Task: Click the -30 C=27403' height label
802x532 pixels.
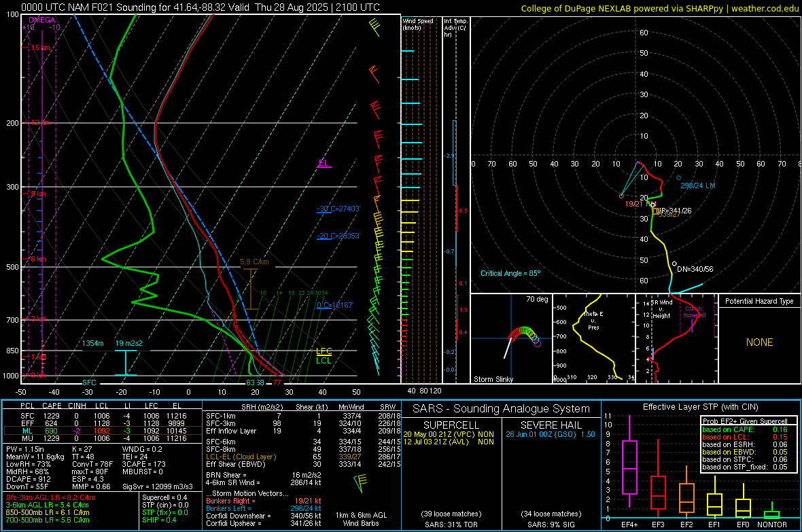Action: [338, 209]
